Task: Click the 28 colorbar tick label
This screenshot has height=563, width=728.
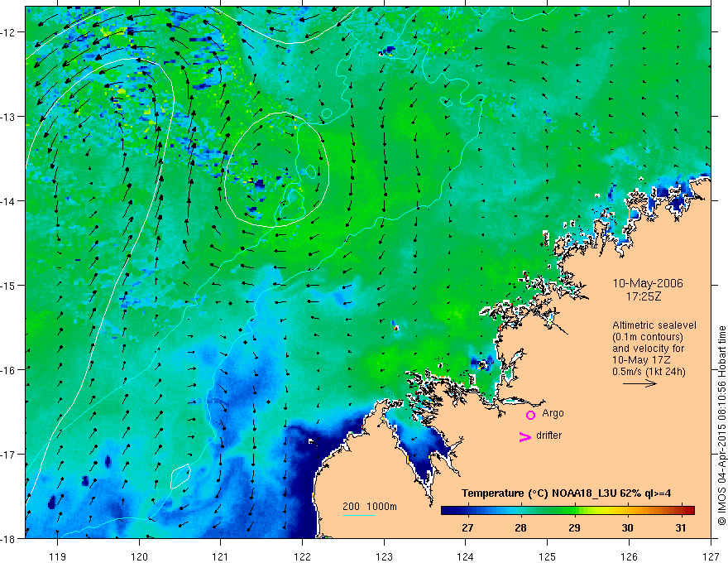Action: click(x=521, y=527)
